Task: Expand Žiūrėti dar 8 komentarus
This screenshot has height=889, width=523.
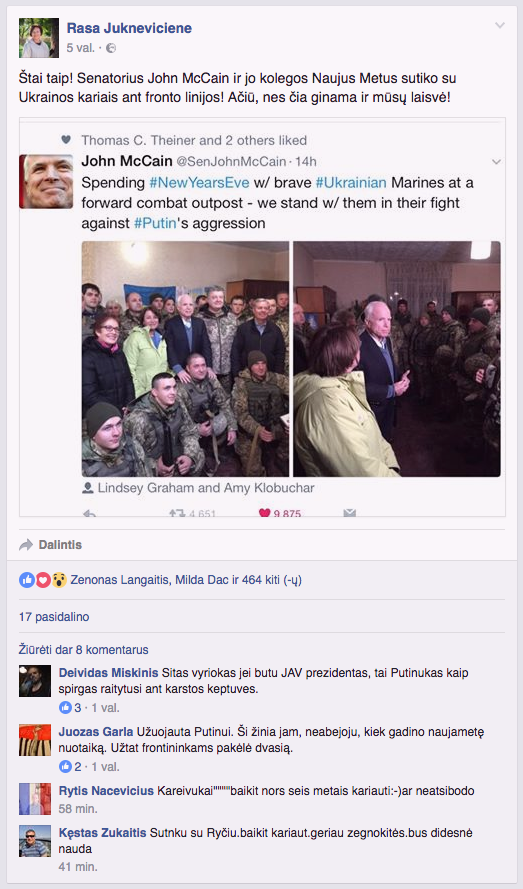Action: 83,650
